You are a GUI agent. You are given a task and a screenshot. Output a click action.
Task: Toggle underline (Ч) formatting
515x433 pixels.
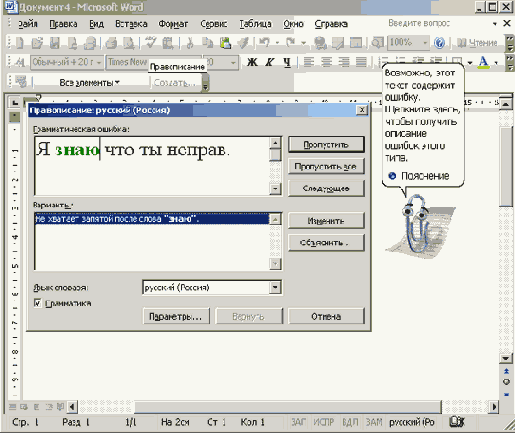287,62
